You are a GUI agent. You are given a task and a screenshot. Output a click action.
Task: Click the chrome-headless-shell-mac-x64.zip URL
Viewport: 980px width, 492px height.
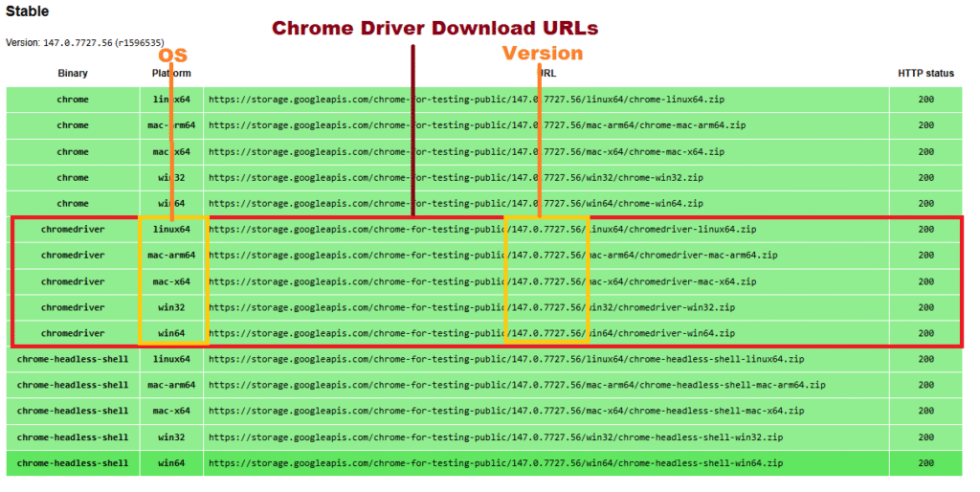point(506,411)
